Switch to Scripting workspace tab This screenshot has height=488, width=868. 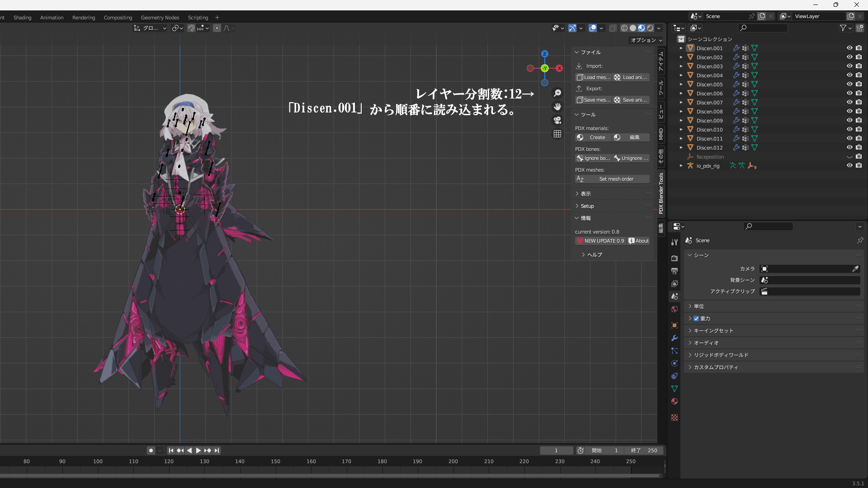198,18
